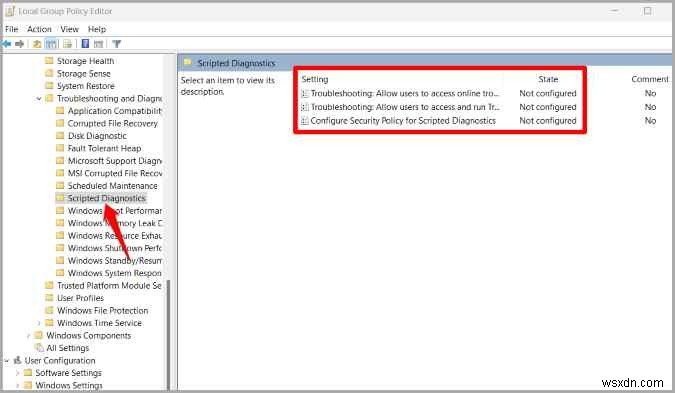Click the All Settings node icon
The width and height of the screenshot is (675, 393).
[x=39, y=347]
